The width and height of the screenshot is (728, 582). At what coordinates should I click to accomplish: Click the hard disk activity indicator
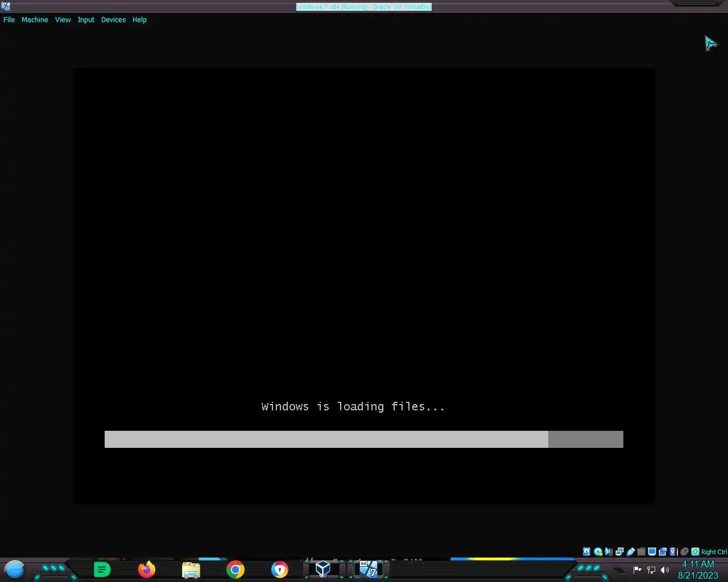pyautogui.click(x=586, y=551)
